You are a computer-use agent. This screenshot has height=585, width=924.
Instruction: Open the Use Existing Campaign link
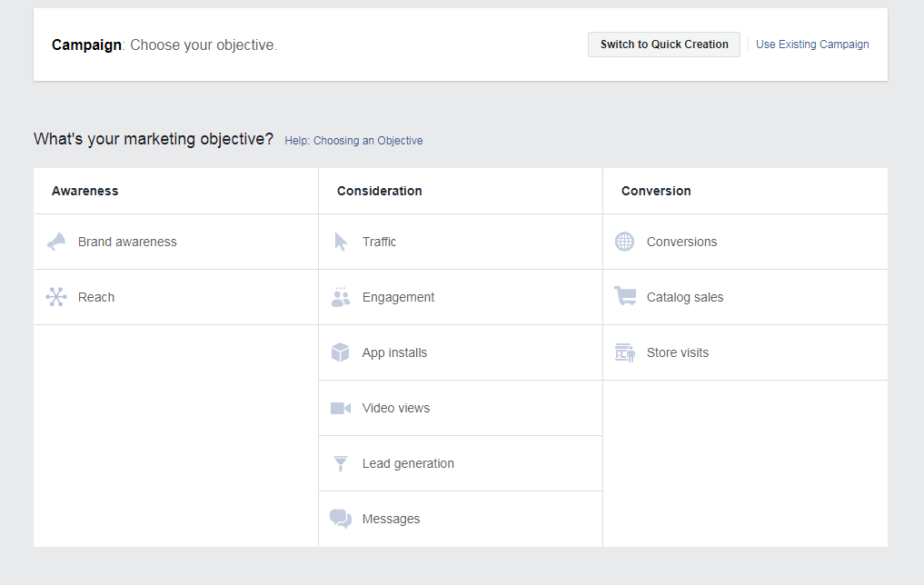click(x=812, y=45)
